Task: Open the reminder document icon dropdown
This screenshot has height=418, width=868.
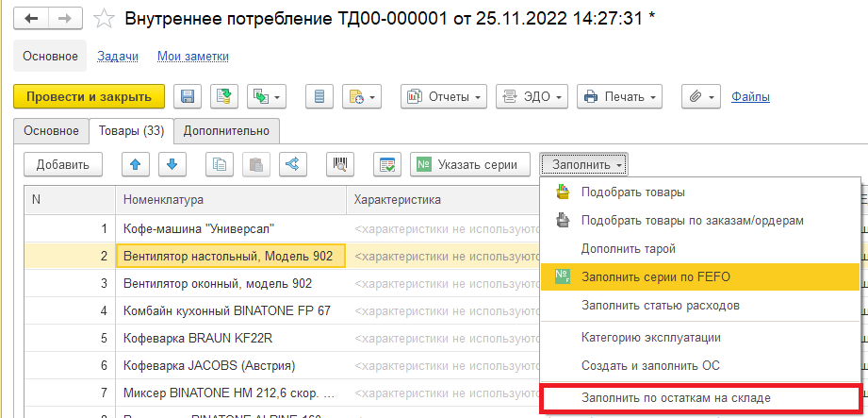Action: tap(362, 97)
